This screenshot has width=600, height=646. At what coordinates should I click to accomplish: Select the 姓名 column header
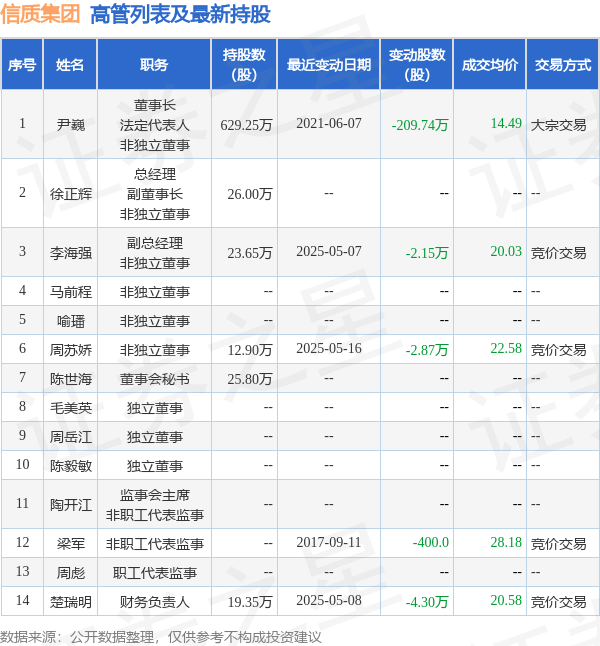pyautogui.click(x=70, y=65)
